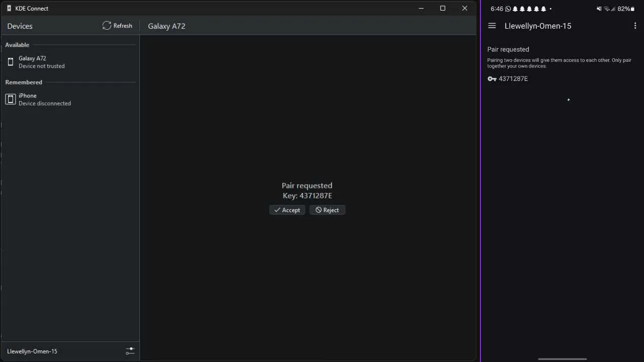644x362 pixels.
Task: Tap the key icon beside the pairing code
Action: coord(492,79)
